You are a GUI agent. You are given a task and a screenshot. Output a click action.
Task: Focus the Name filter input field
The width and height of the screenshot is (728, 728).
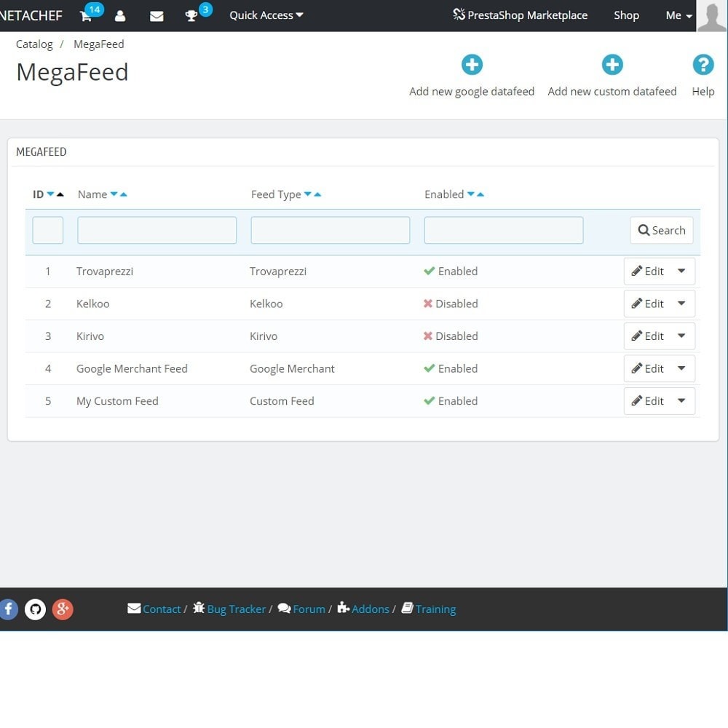157,230
